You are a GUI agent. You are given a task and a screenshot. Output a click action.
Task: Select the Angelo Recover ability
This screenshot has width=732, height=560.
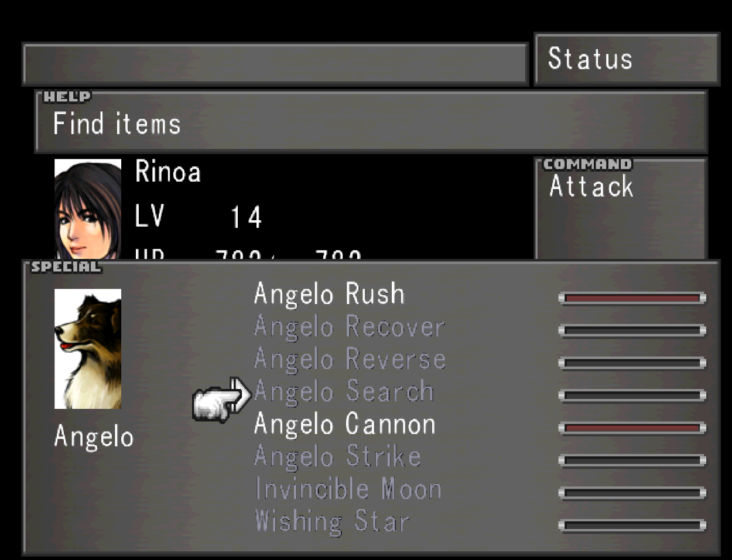pyautogui.click(x=350, y=327)
